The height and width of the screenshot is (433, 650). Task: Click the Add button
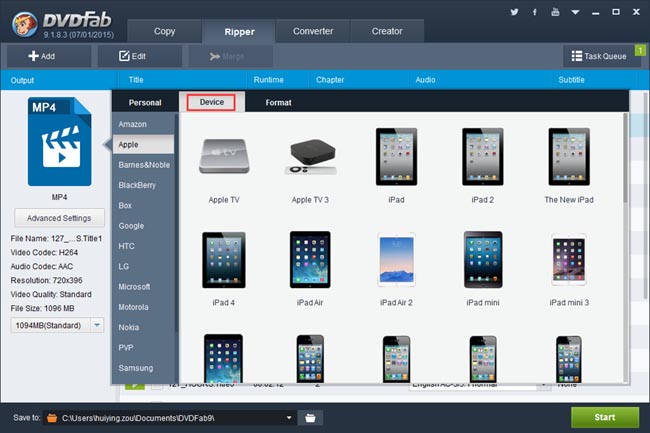(49, 56)
